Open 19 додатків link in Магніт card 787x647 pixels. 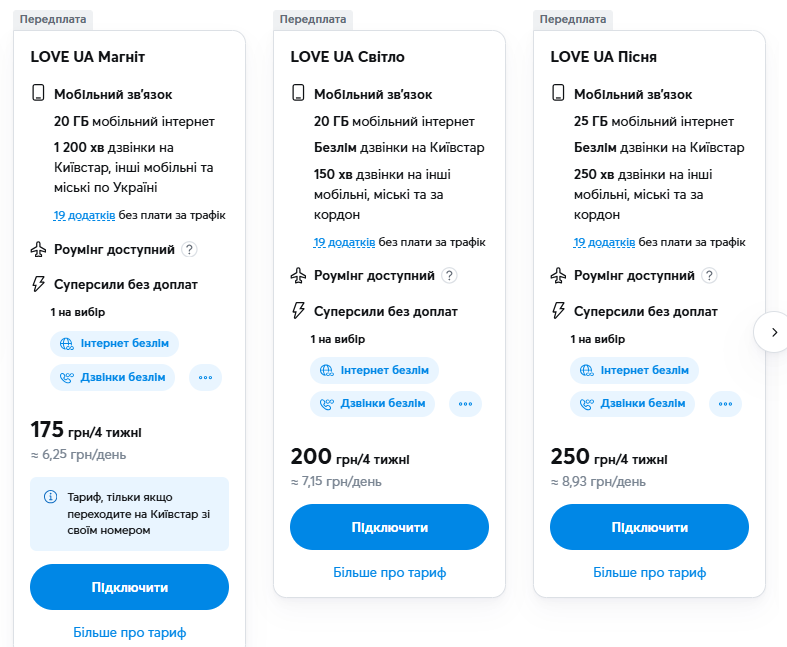tap(84, 215)
